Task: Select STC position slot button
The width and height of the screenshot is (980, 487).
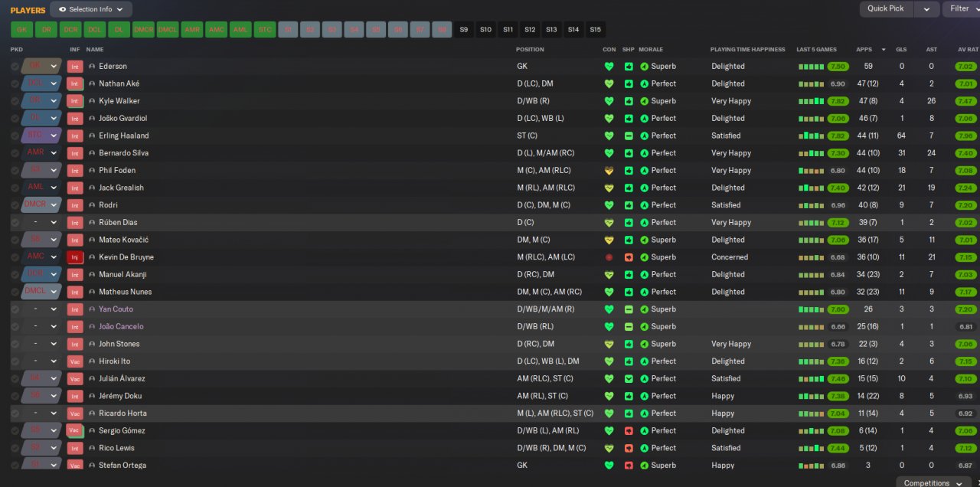Action: point(264,30)
